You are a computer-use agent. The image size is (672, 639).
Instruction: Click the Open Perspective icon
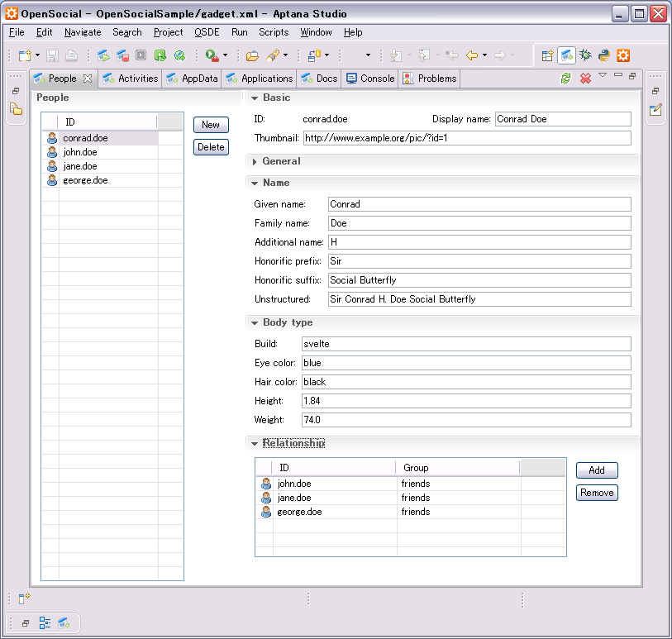(547, 55)
